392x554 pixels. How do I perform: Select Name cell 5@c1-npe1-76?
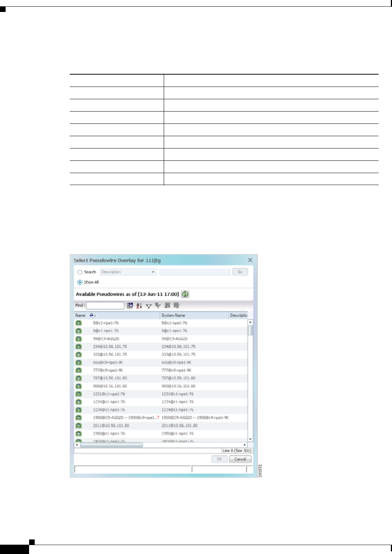[106, 323]
